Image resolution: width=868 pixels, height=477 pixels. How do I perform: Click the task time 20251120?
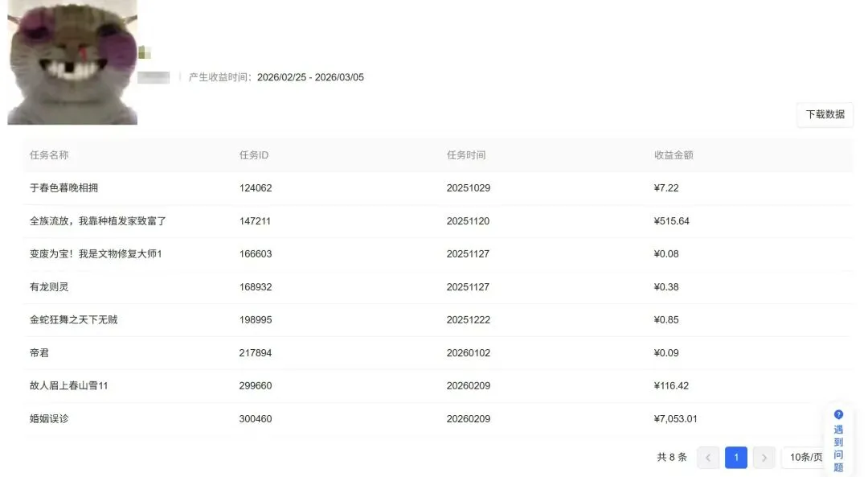468,221
